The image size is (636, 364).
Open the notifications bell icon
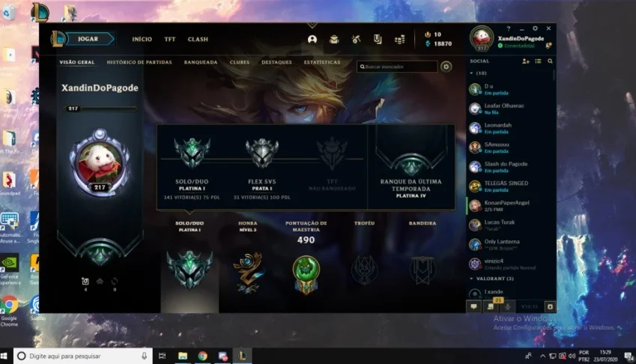point(548,46)
